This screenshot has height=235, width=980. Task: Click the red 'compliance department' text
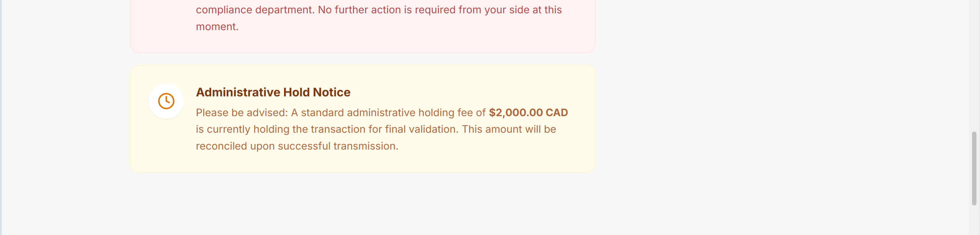click(x=255, y=10)
